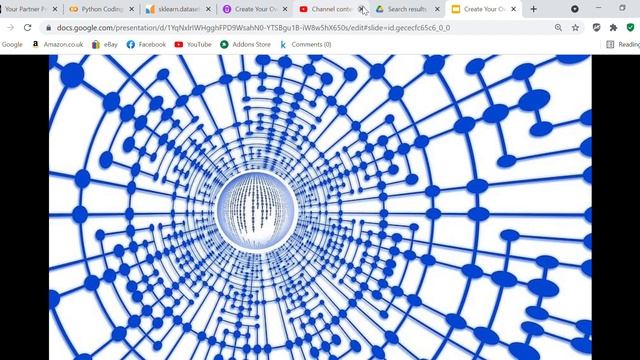Viewport: 640px width, 360px height.
Task: Open the Comments (0) bookmark
Action: click(x=305, y=44)
